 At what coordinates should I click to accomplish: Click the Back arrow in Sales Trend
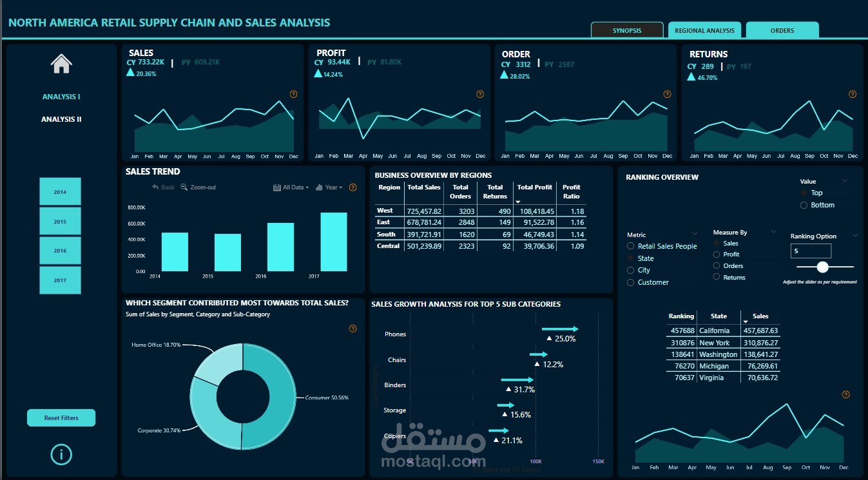click(x=155, y=187)
